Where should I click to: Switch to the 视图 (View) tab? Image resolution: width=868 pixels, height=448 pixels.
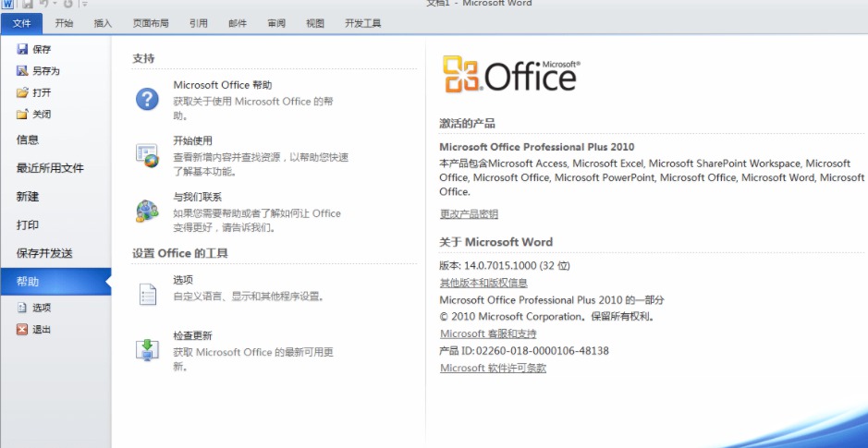point(315,23)
